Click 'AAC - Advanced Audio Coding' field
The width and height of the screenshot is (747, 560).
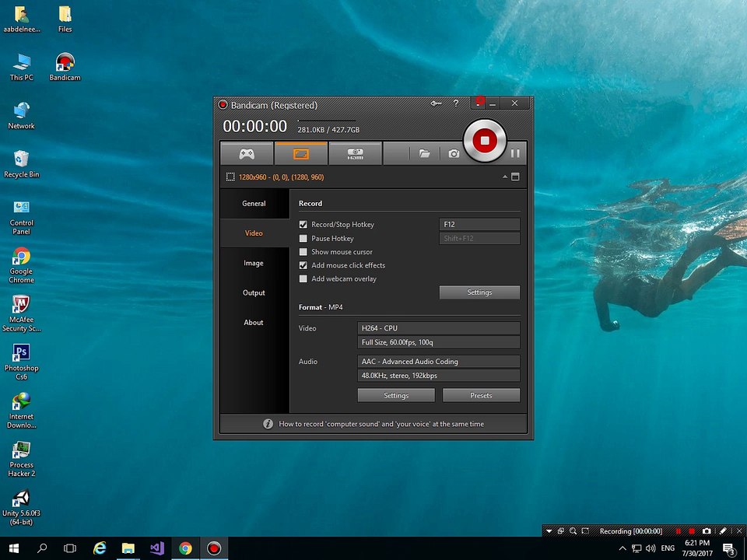(x=438, y=362)
